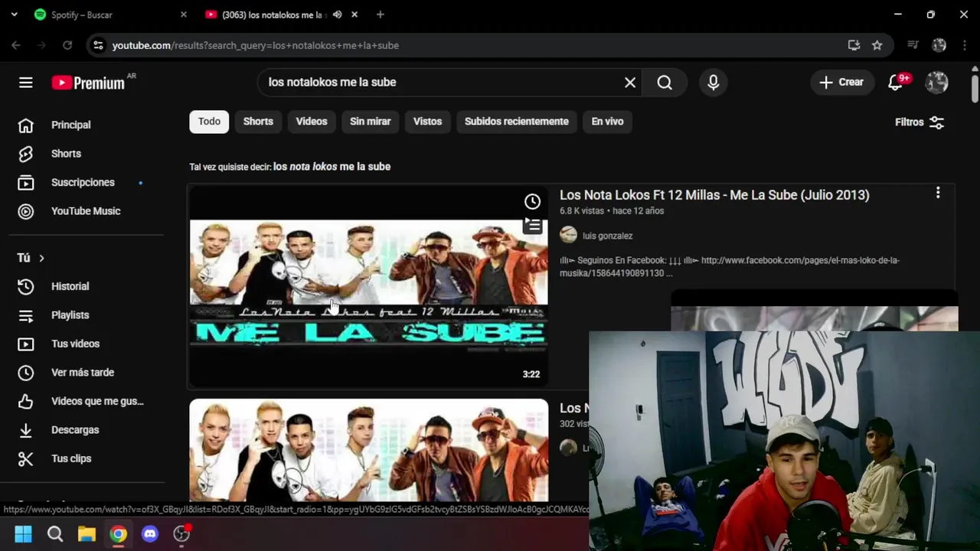Select the En vivo filter chip

tap(608, 122)
